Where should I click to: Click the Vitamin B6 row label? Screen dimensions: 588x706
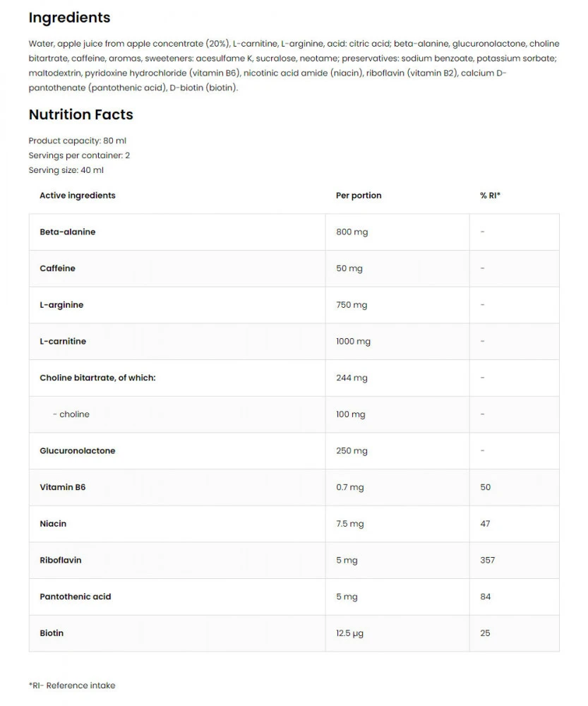63,487
